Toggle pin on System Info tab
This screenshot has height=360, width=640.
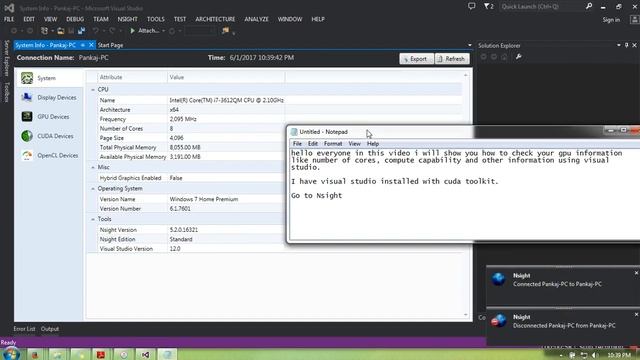point(83,45)
